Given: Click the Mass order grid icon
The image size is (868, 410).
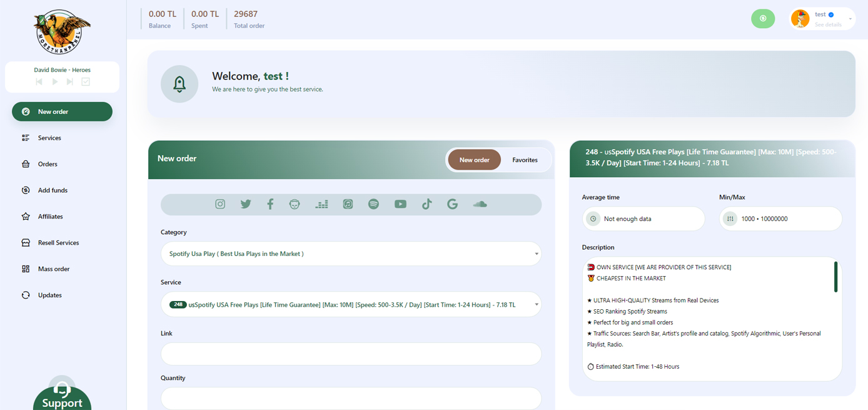Looking at the screenshot, I should click(26, 269).
